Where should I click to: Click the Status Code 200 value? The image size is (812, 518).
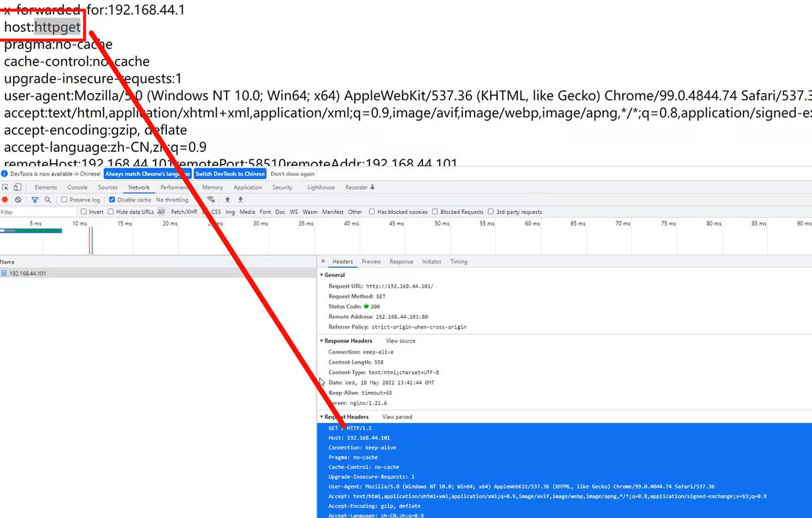pos(376,306)
